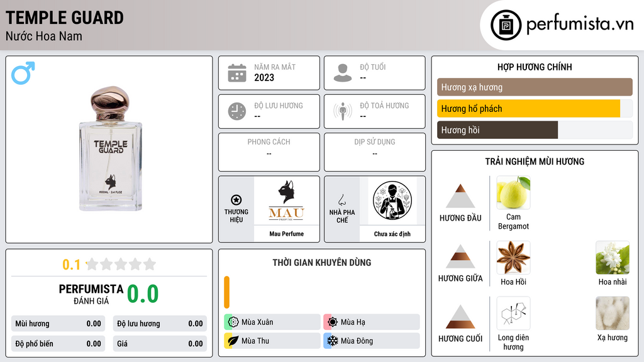Click the Mau Perfume cat logo
The height and width of the screenshot is (362, 644).
pos(286,200)
